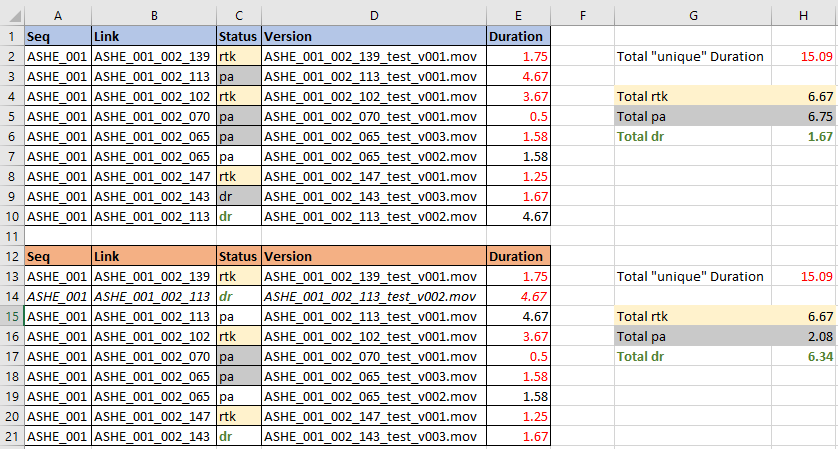Click the blue 'Version' header in row 1
Screen dimensions: 838x449
pyautogui.click(x=374, y=36)
